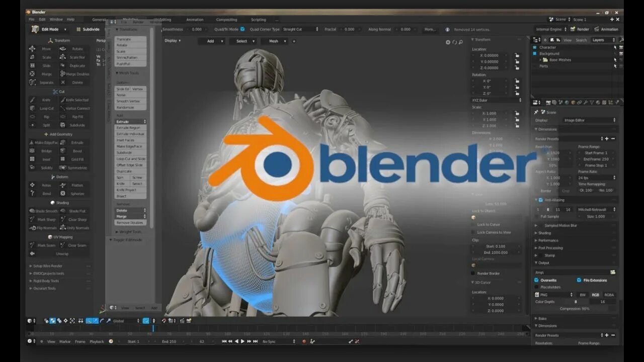Screen dimensions: 644x362
Task: Open the Edit Mode dropdown
Action: tap(48, 29)
